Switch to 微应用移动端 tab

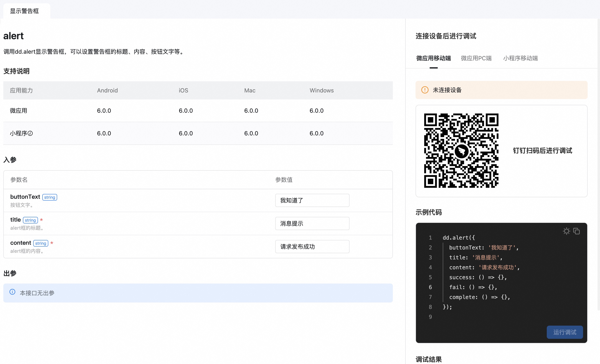(x=434, y=58)
